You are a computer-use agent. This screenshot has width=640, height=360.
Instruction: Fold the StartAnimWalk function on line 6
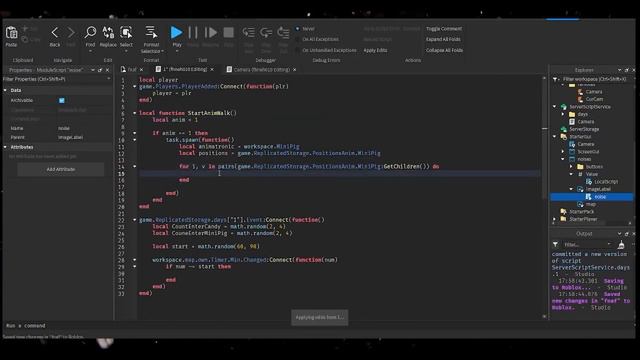point(135,113)
